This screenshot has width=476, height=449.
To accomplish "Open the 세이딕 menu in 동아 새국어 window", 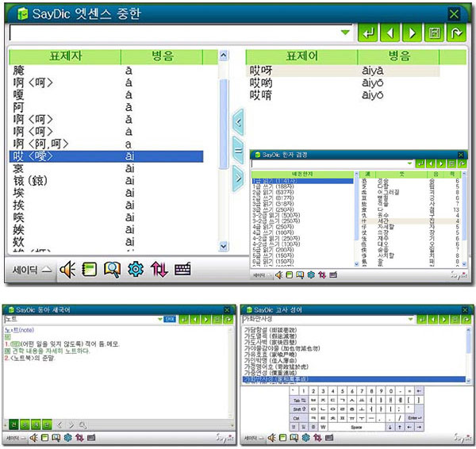I will click(16, 438).
